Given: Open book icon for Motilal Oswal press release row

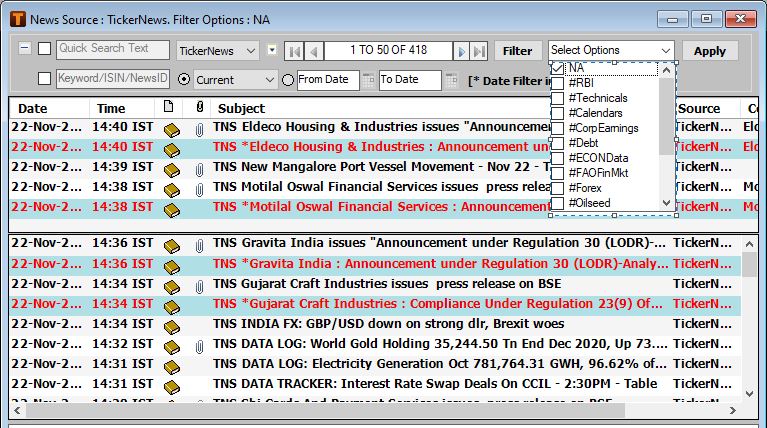Looking at the screenshot, I should tap(172, 190).
